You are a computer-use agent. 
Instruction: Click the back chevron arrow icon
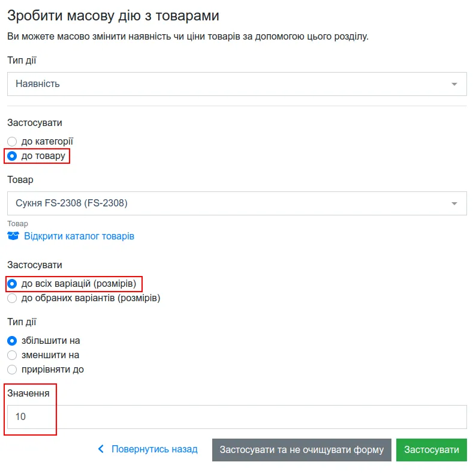(x=101, y=449)
